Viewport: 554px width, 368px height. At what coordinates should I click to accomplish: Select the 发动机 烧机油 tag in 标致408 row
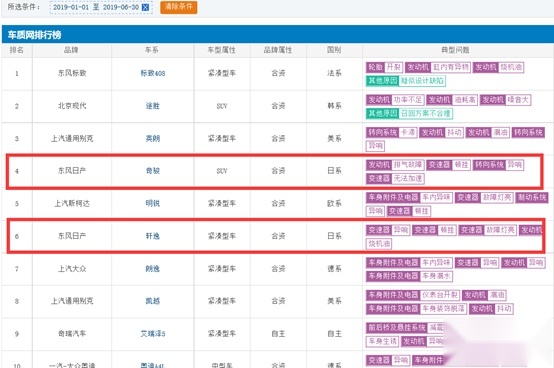click(498, 67)
